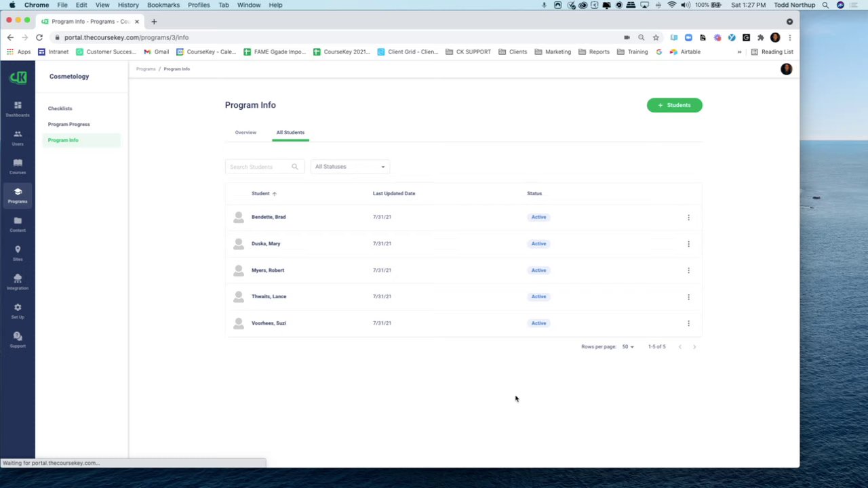The height and width of the screenshot is (488, 868).
Task: Open the All Statuses dropdown
Action: (x=350, y=167)
